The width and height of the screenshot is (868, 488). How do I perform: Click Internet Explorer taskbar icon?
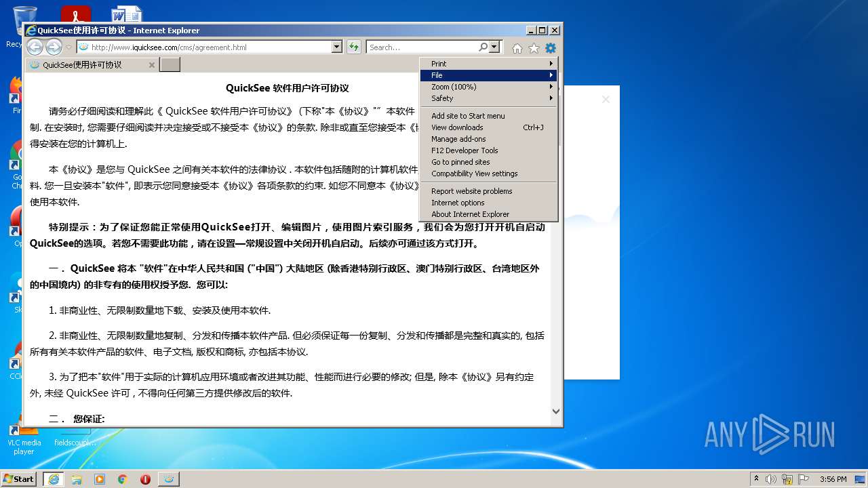(x=53, y=479)
